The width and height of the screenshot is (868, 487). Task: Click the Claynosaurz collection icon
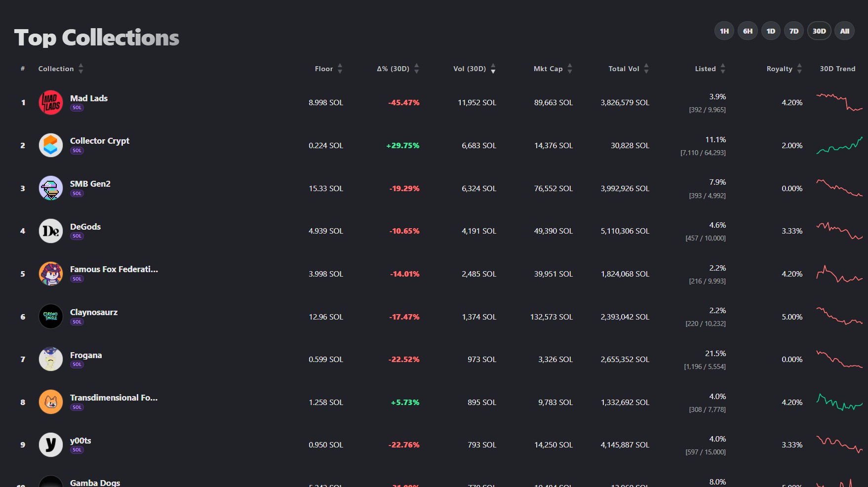click(51, 317)
